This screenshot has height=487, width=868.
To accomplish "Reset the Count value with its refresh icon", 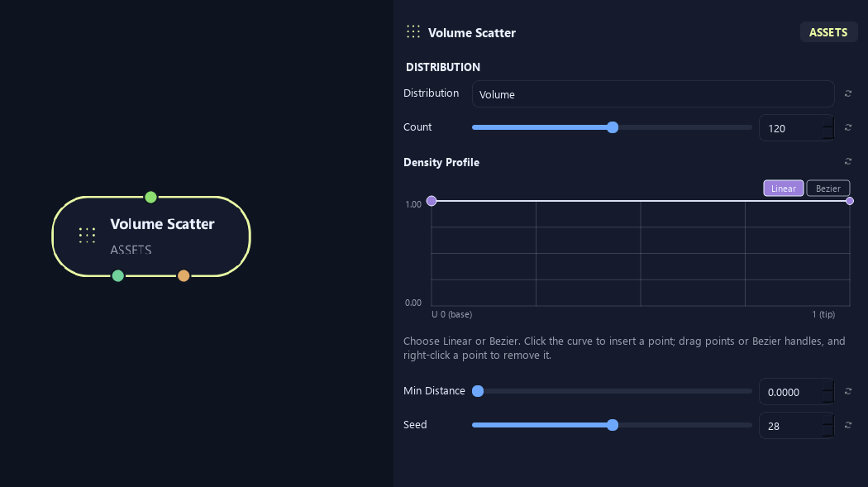I will [847, 127].
